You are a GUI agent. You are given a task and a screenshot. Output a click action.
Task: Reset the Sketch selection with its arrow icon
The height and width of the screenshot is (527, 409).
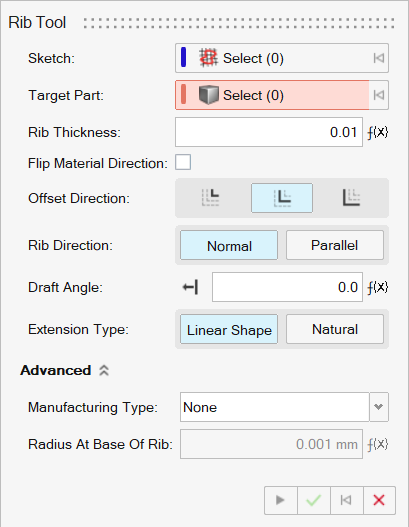pyautogui.click(x=378, y=58)
